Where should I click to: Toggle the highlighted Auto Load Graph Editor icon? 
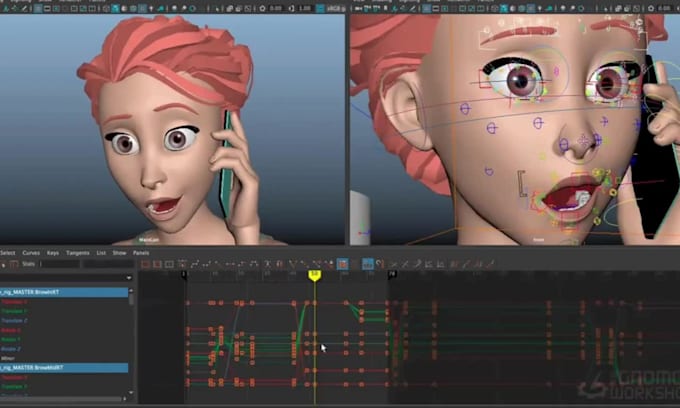point(343,264)
